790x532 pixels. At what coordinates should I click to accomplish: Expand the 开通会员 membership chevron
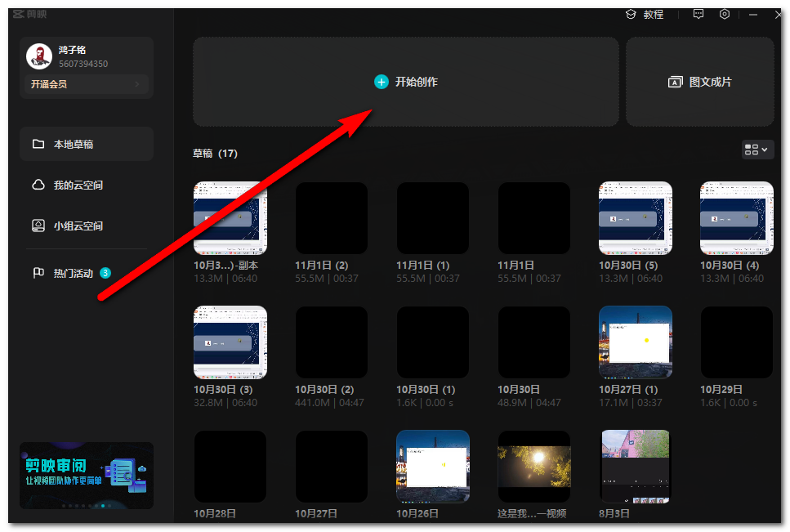pyautogui.click(x=137, y=84)
